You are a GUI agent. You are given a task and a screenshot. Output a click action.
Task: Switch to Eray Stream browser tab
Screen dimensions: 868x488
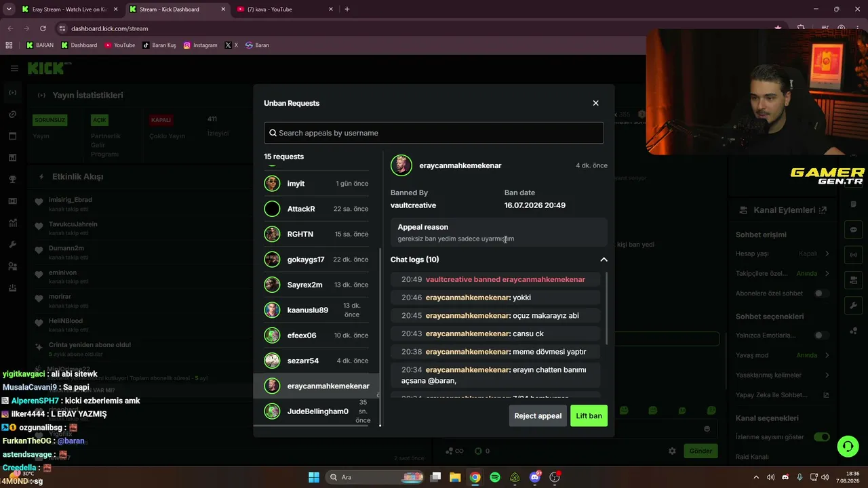pos(68,9)
